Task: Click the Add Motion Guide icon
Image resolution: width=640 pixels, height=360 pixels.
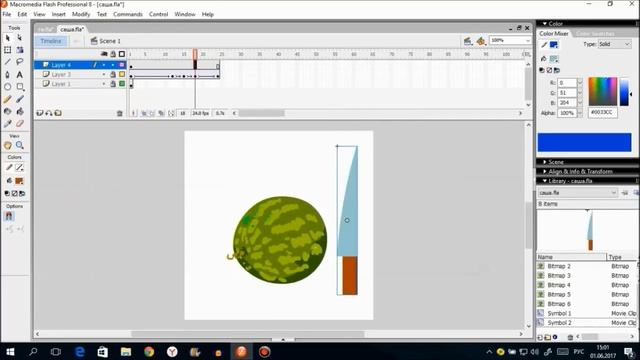Action: coord(49,113)
